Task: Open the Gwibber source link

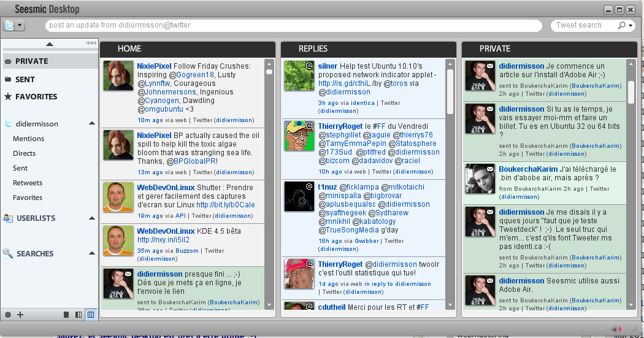Action: point(367,241)
